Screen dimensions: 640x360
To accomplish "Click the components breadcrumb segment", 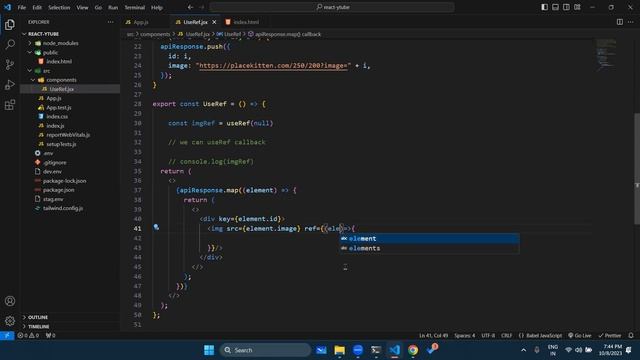I will pos(155,34).
